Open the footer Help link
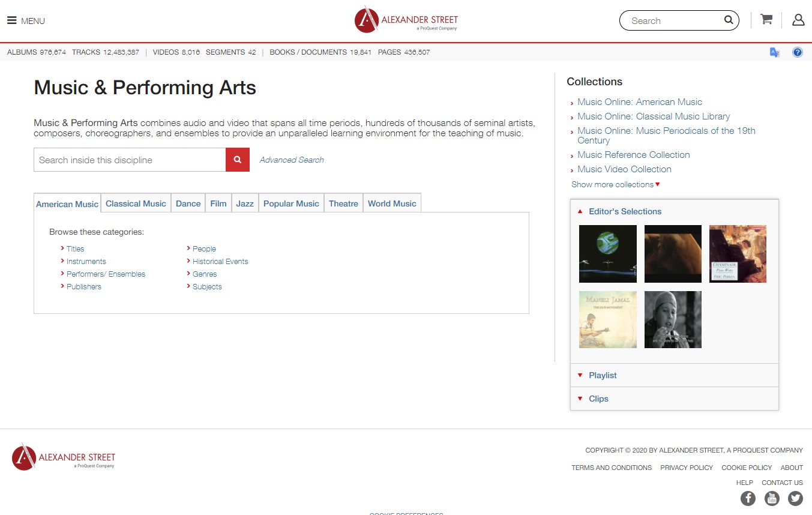The width and height of the screenshot is (812, 515). coord(744,483)
